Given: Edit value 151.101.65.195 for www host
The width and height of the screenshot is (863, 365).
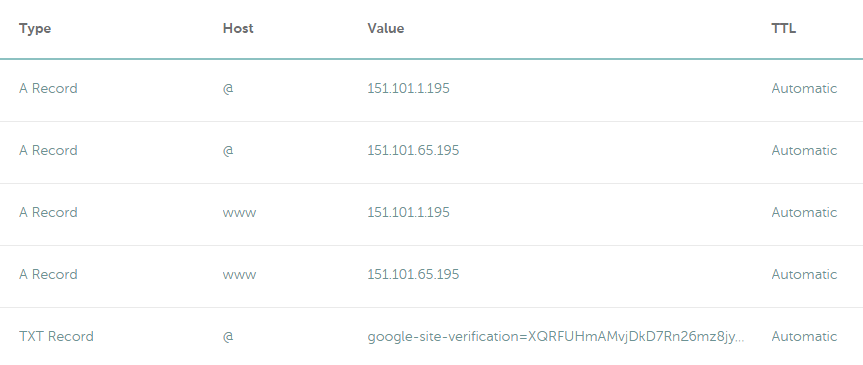Looking at the screenshot, I should point(413,274).
